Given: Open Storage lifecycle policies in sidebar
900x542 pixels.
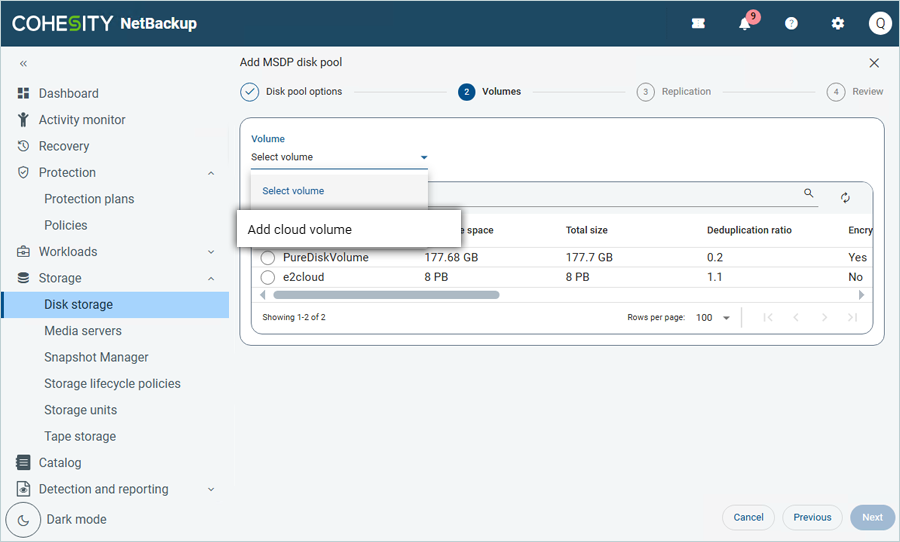Looking at the screenshot, I should [x=112, y=384].
